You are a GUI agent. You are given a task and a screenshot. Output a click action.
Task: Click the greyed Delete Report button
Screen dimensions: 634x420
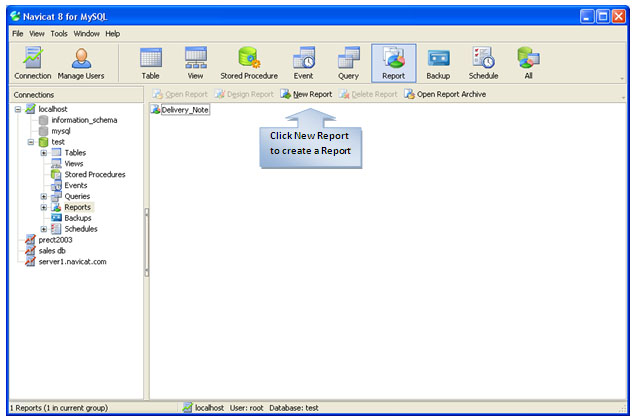coord(368,94)
